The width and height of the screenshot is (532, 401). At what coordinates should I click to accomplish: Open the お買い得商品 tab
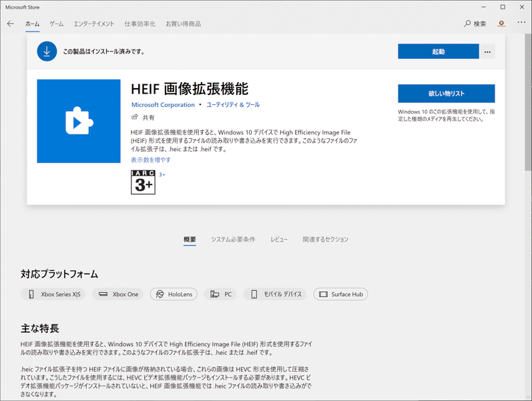[183, 24]
